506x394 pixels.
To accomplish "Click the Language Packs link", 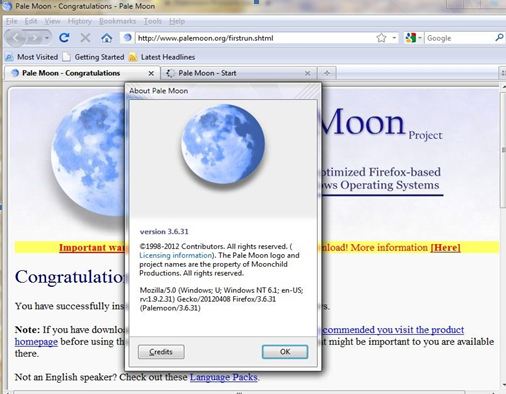I will click(224, 377).
